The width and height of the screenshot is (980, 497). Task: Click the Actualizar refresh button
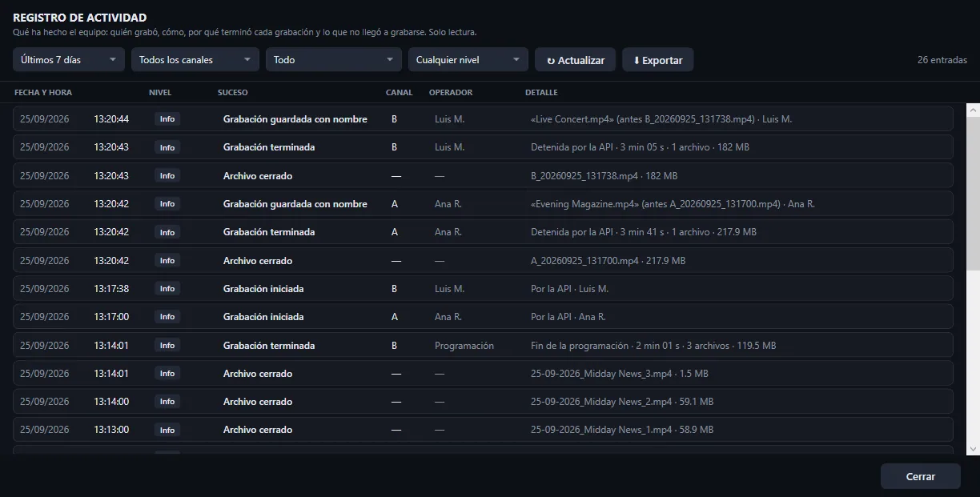pos(576,60)
